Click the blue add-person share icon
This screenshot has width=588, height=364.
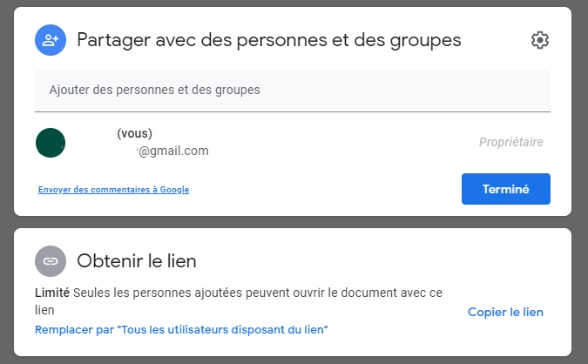coord(51,40)
